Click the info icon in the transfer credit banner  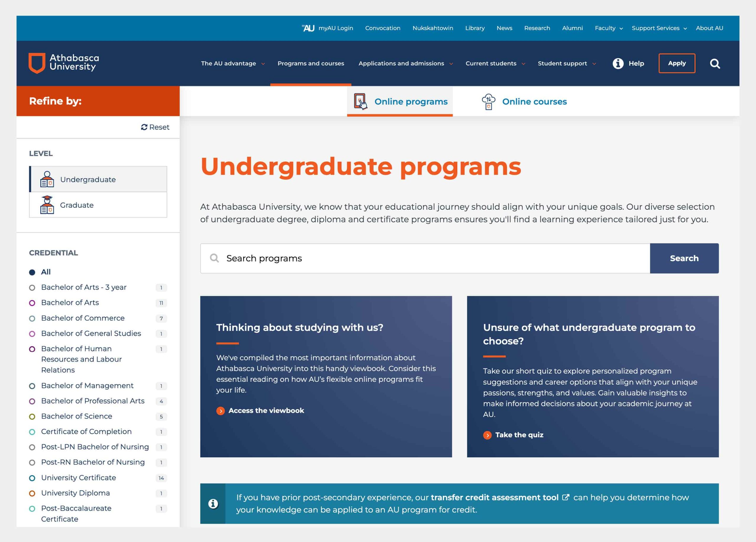click(x=213, y=504)
